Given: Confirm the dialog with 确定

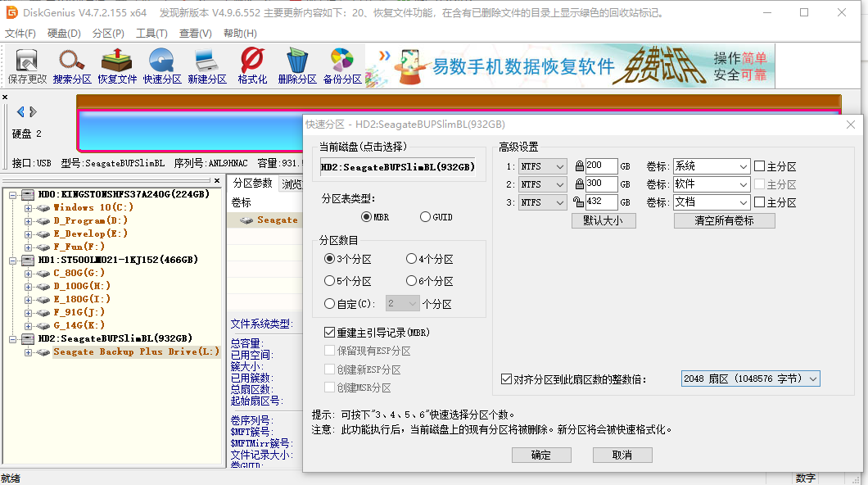Looking at the screenshot, I should 541,456.
